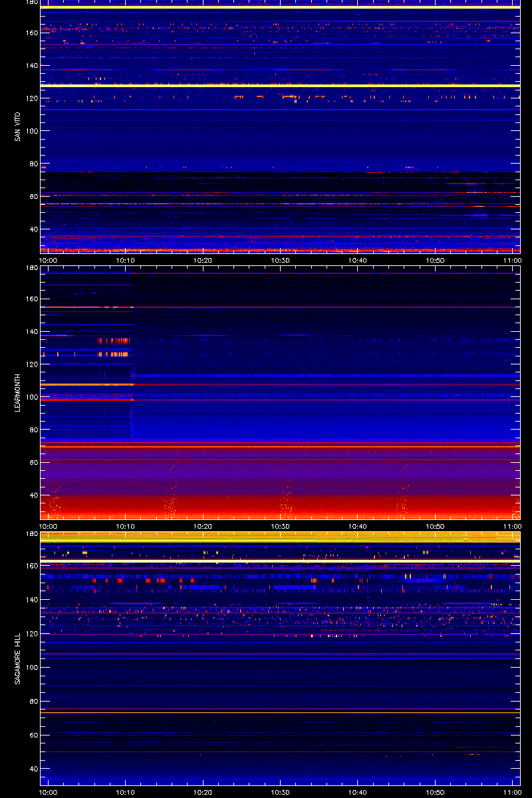The width and height of the screenshot is (532, 798).
Task: Pick the 100 frequency tick on Sagamore Hill axis
Action: pyautogui.click(x=31, y=667)
